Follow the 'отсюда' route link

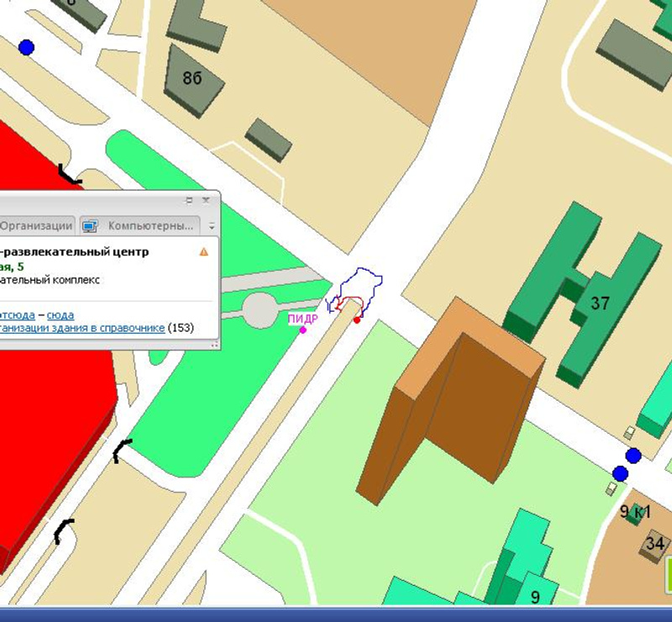coord(17,315)
